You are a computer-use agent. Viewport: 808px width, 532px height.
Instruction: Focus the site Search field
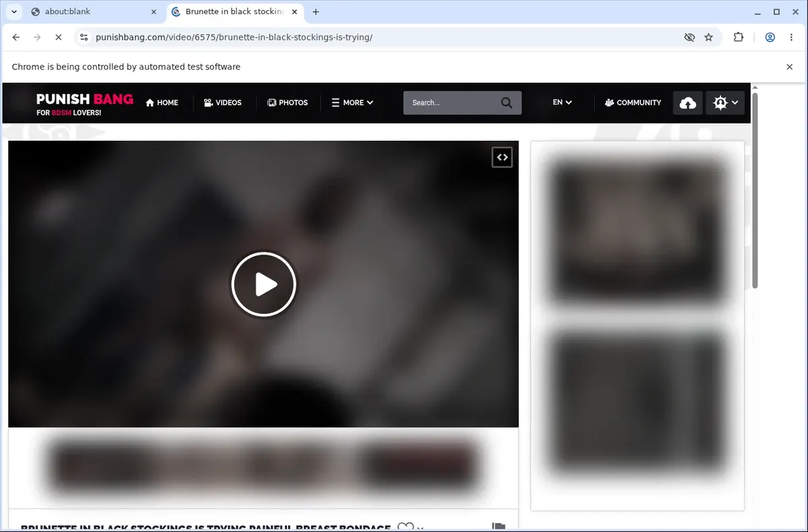tap(451, 102)
